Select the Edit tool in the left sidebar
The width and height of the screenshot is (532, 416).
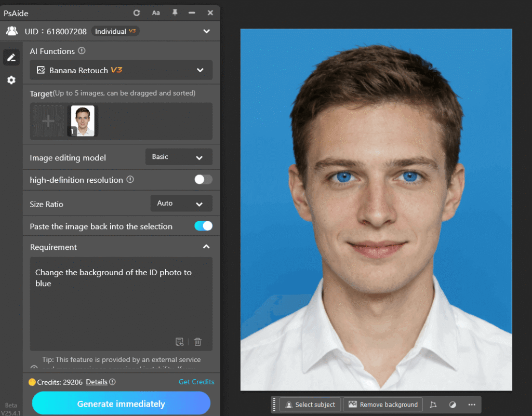pyautogui.click(x=11, y=57)
